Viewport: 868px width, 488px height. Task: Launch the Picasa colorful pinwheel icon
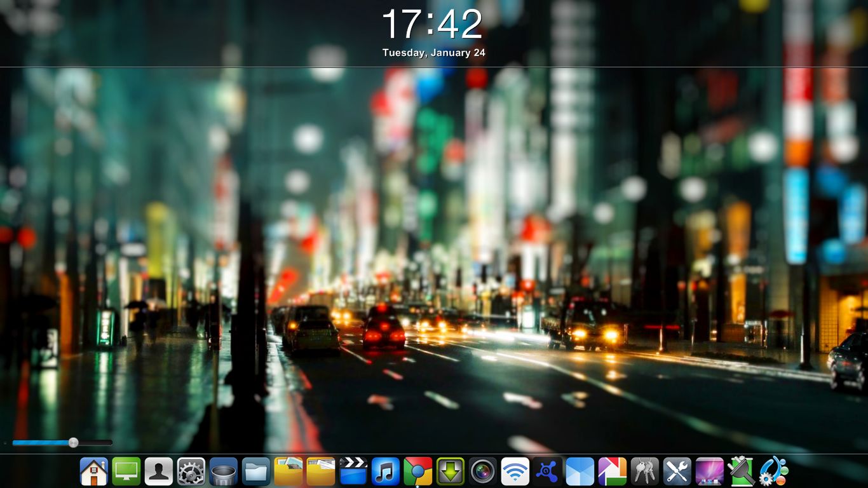coord(613,471)
